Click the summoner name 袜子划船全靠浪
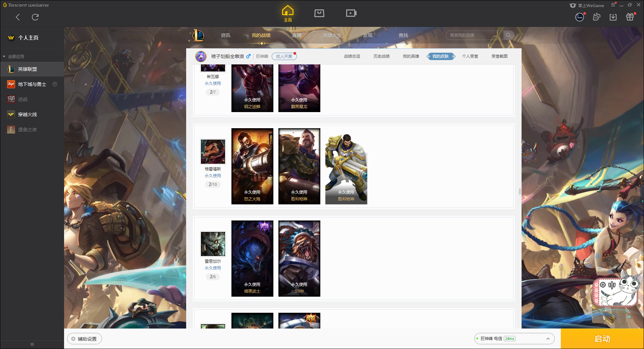 [x=227, y=56]
